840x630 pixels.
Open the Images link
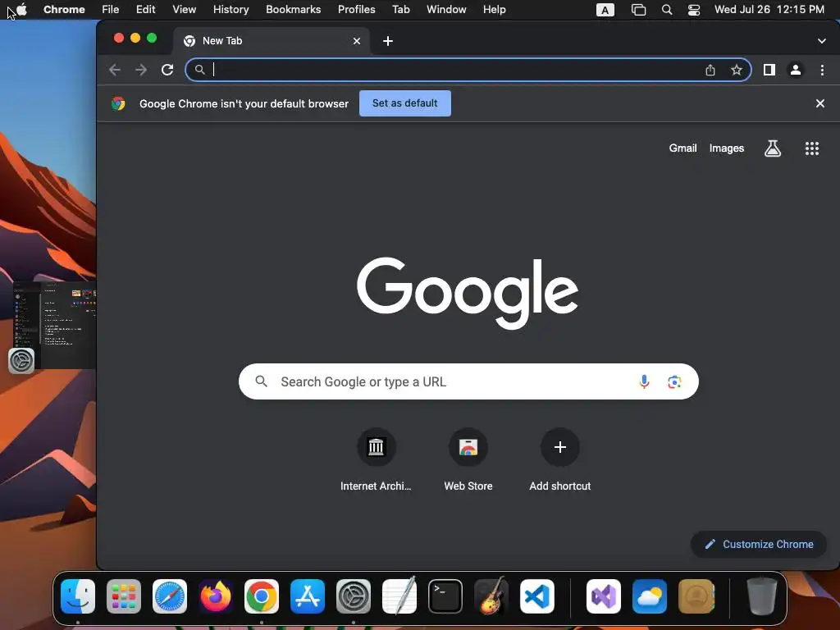point(727,148)
